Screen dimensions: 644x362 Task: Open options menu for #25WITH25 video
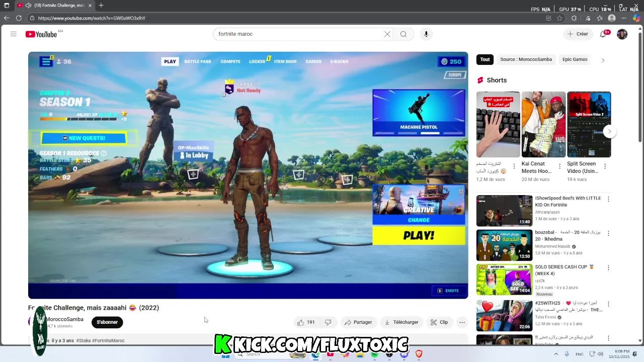tap(608, 304)
